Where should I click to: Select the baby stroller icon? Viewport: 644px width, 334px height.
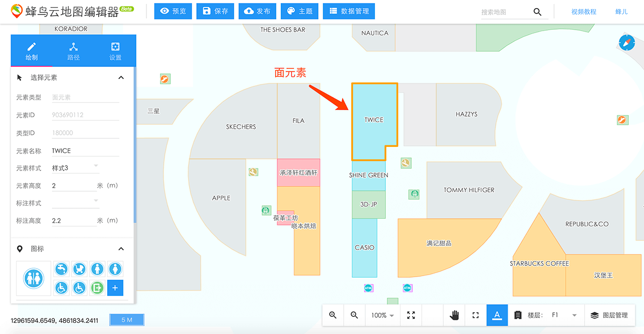[x=79, y=269]
